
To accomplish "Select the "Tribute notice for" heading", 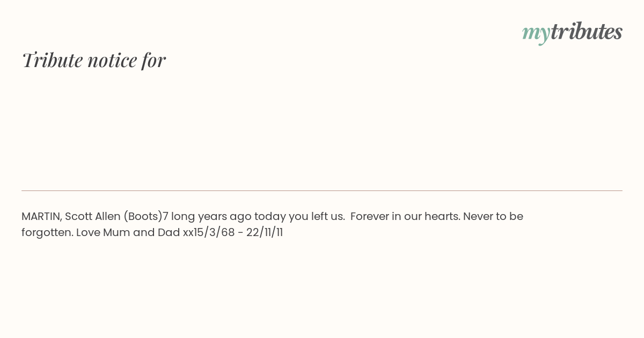I will (x=94, y=60).
